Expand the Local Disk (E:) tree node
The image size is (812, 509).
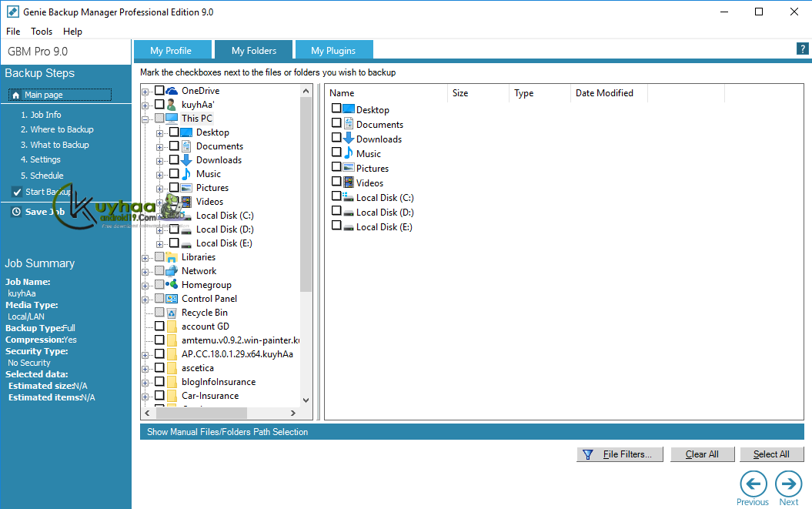[x=159, y=244]
